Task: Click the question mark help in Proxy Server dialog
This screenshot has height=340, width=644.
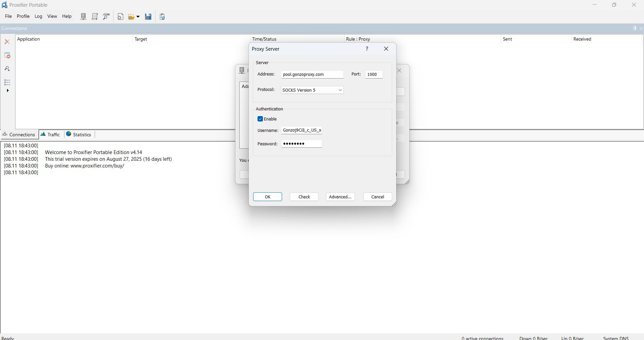Action: [367, 49]
